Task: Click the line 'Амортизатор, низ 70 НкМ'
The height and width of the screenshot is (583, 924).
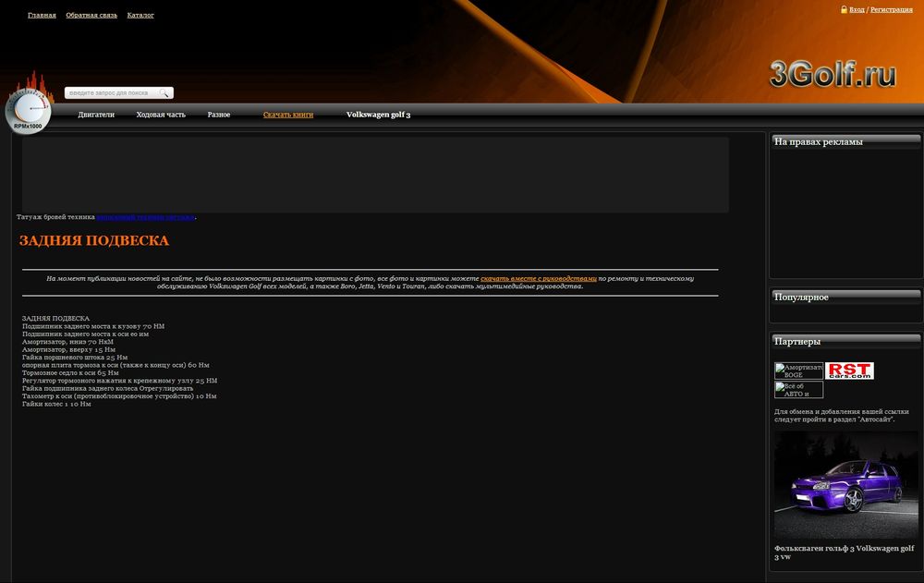Action: pos(67,341)
